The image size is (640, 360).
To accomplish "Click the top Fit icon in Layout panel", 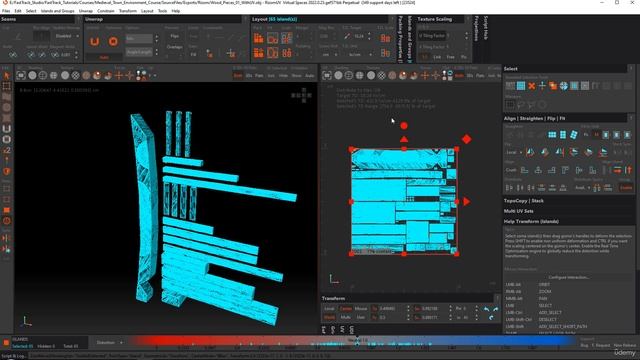I will point(273,38).
